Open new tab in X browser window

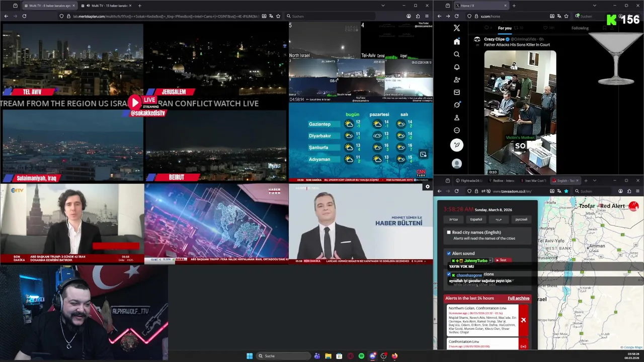[514, 6]
